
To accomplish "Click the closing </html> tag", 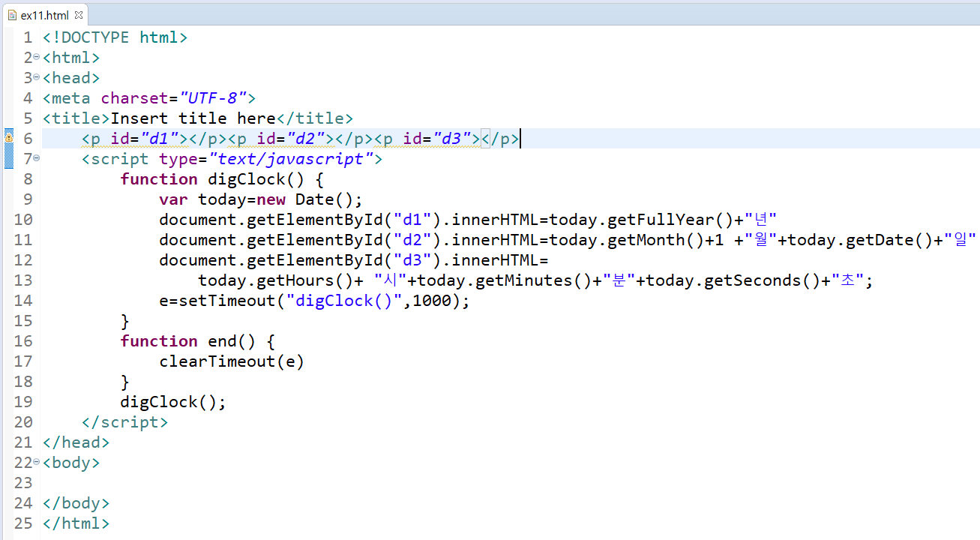I will pos(76,523).
